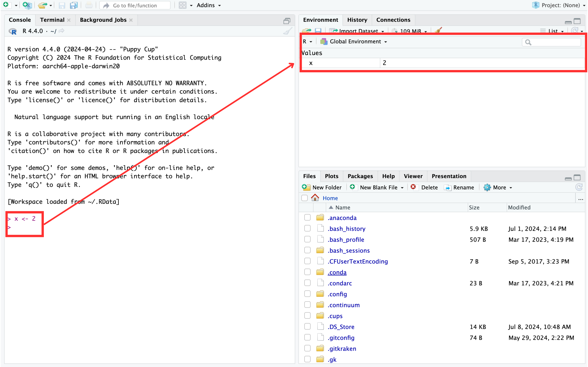Viewport: 588px width, 367px height.
Task: Clear the console with the broom icon
Action: 288,31
